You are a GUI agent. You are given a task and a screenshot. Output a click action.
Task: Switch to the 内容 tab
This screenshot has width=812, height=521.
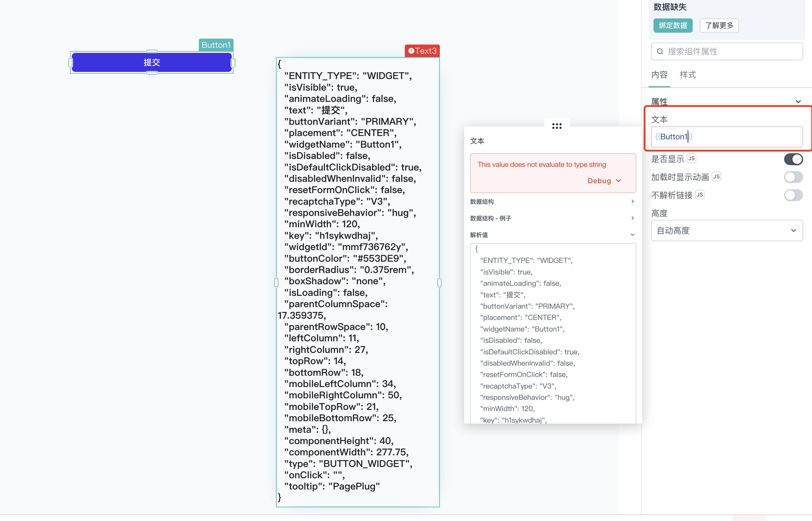[659, 75]
